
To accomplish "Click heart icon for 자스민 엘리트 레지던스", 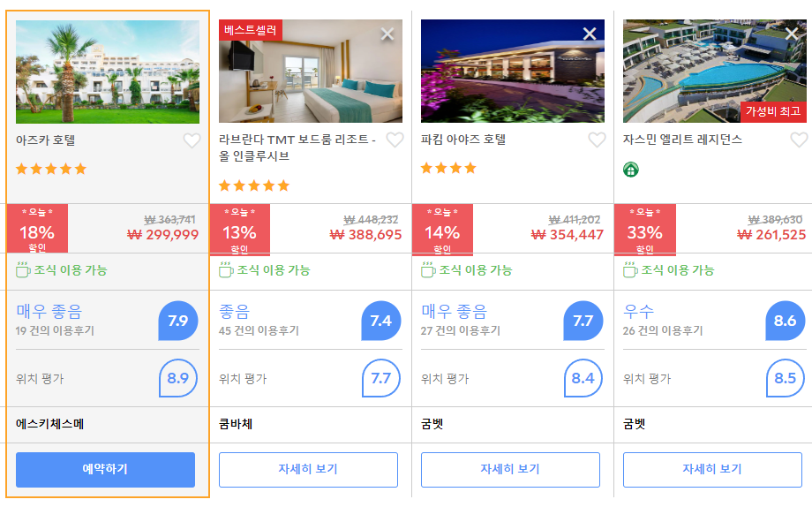I will (799, 140).
